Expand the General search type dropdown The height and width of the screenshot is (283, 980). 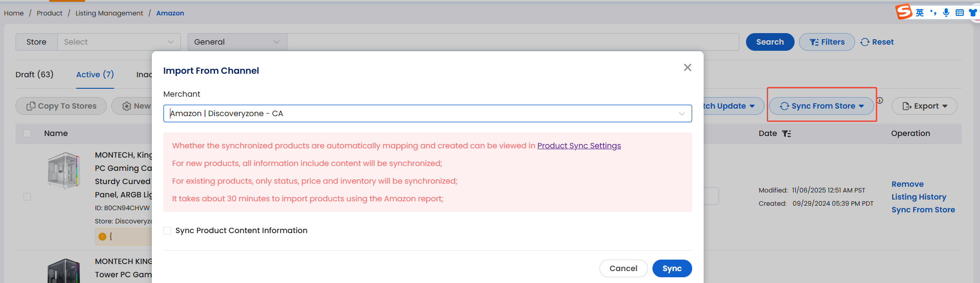(x=237, y=42)
